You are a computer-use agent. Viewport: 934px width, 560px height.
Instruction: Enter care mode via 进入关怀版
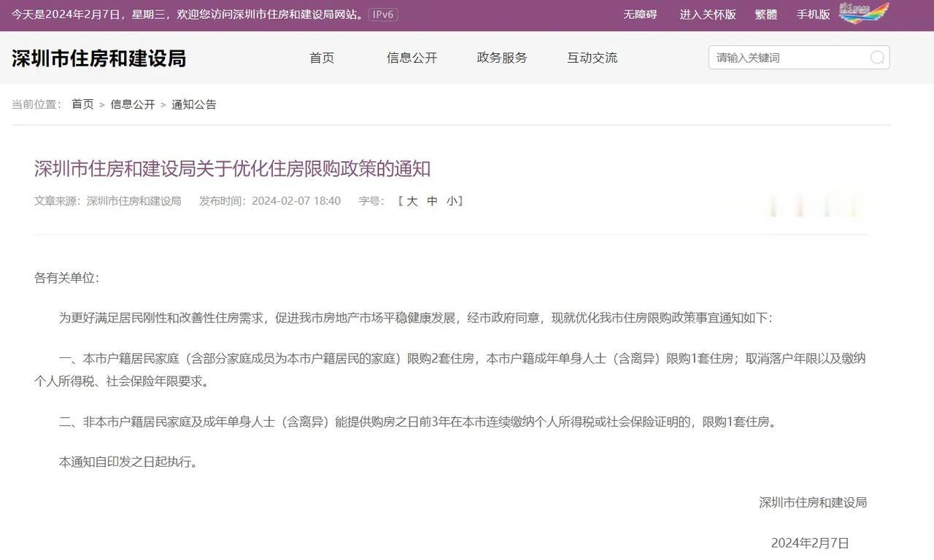tap(706, 14)
